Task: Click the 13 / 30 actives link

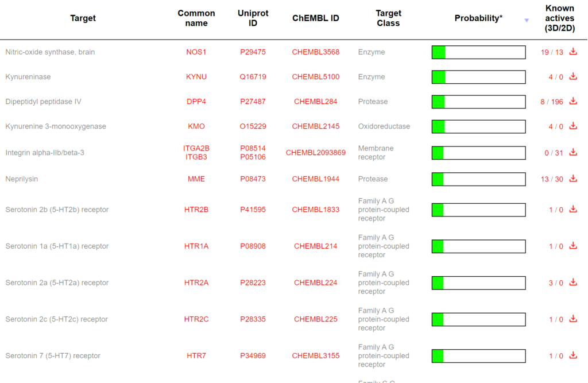Action: 552,179
